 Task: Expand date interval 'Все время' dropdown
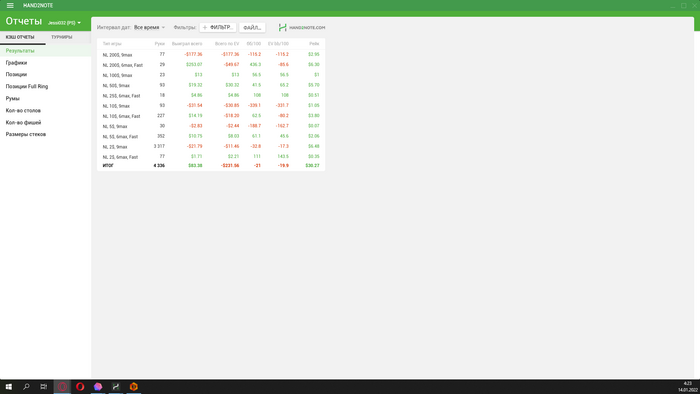point(149,27)
